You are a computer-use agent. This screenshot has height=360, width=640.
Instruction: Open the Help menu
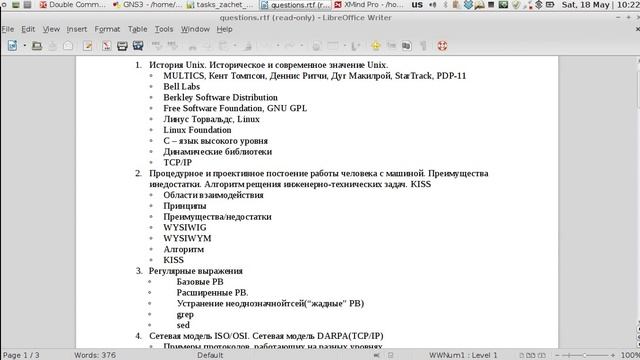[x=224, y=29]
